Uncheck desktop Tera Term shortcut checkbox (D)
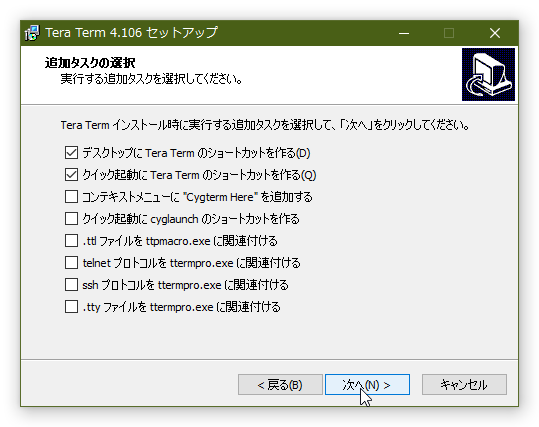The height and width of the screenshot is (427, 539). [71, 153]
